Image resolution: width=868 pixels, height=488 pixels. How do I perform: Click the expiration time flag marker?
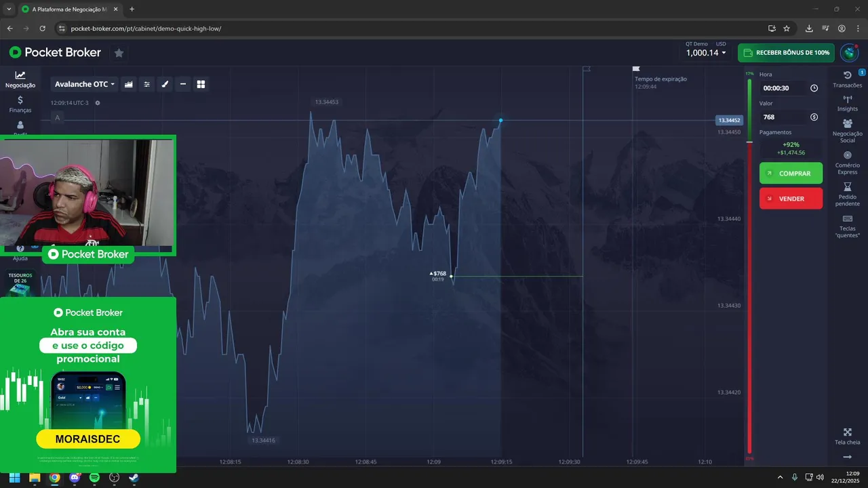click(635, 68)
